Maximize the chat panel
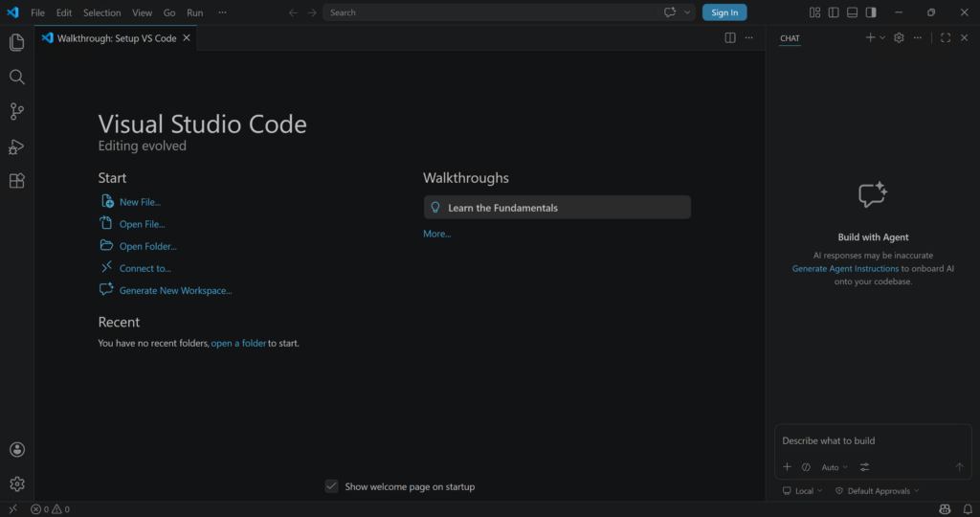 (x=946, y=37)
